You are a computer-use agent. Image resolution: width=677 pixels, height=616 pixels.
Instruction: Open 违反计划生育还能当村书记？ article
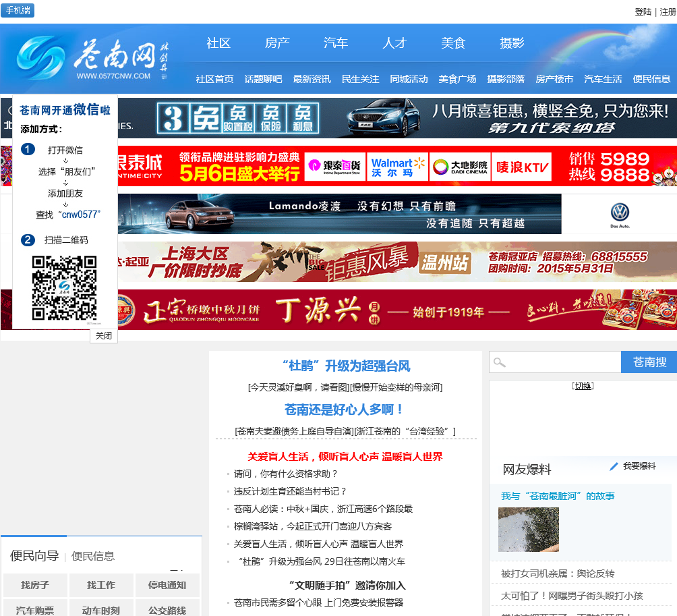290,491
